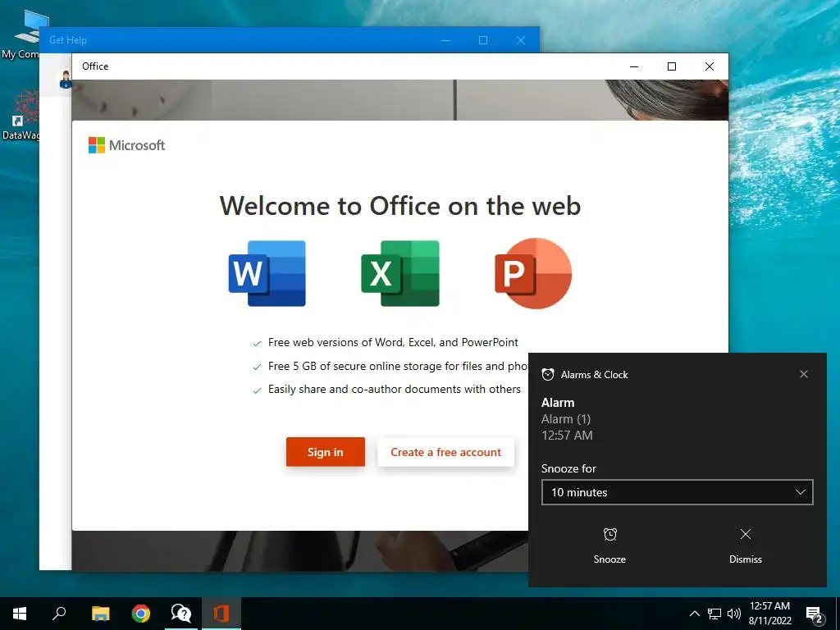This screenshot has height=630, width=840.
Task: Click Office icon in taskbar
Action: 221,614
